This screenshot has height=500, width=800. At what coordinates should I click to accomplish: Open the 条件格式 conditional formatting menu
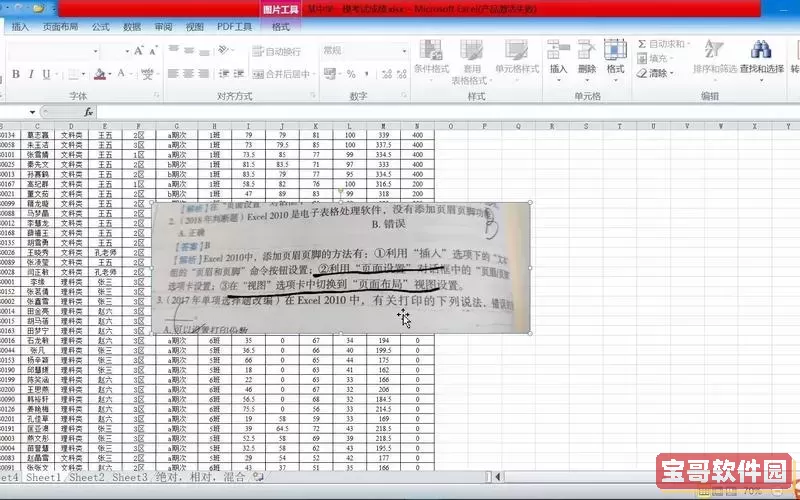click(x=431, y=62)
